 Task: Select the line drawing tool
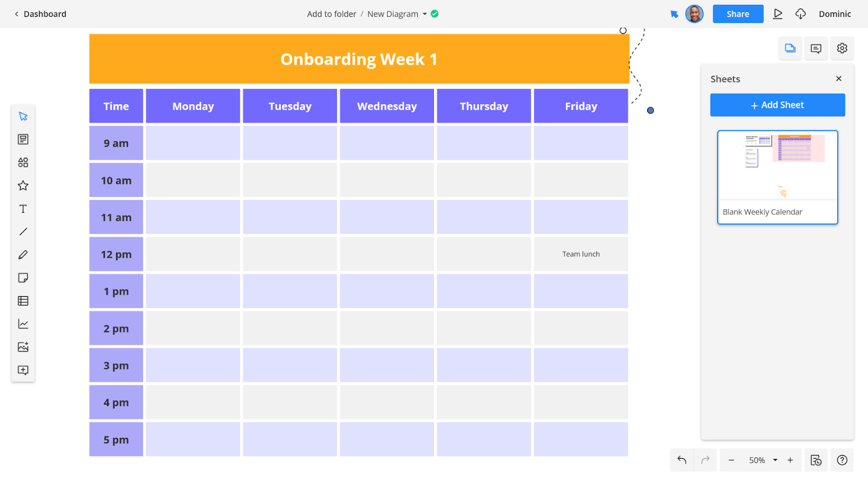pyautogui.click(x=23, y=232)
